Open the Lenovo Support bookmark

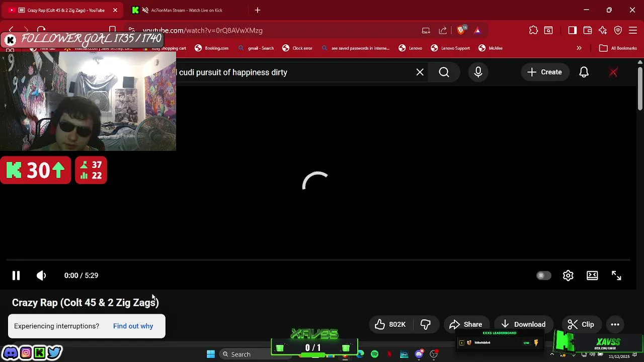tap(450, 48)
